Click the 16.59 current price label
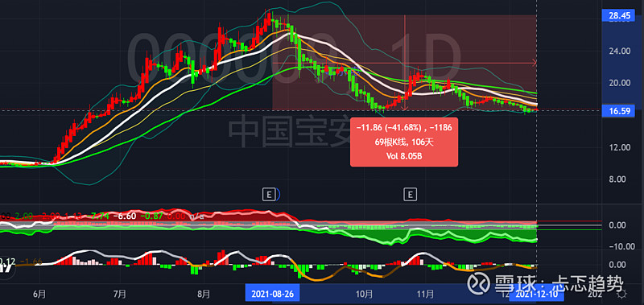Viewport: 644px width, 305px height. (618, 111)
